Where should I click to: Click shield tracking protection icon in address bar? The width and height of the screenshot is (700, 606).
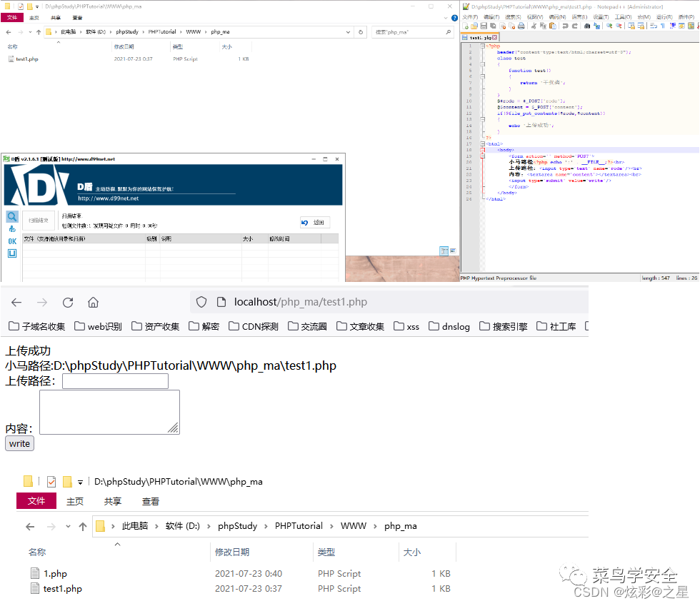(201, 302)
